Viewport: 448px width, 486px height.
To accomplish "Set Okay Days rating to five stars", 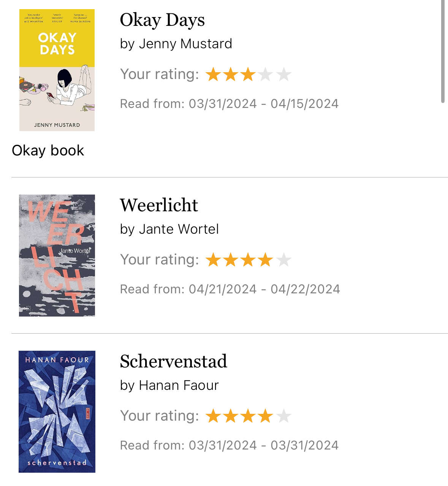I will pos(283,74).
